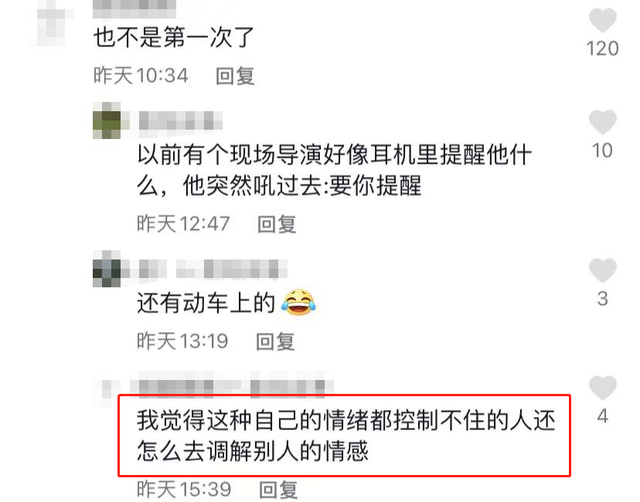Open username above 还有动车上的 comment
The image size is (640, 502).
213,269
